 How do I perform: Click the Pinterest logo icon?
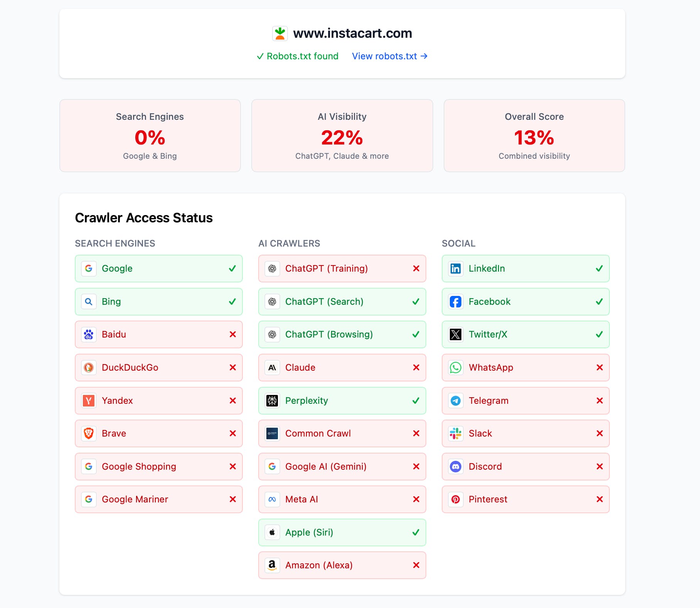coord(456,499)
